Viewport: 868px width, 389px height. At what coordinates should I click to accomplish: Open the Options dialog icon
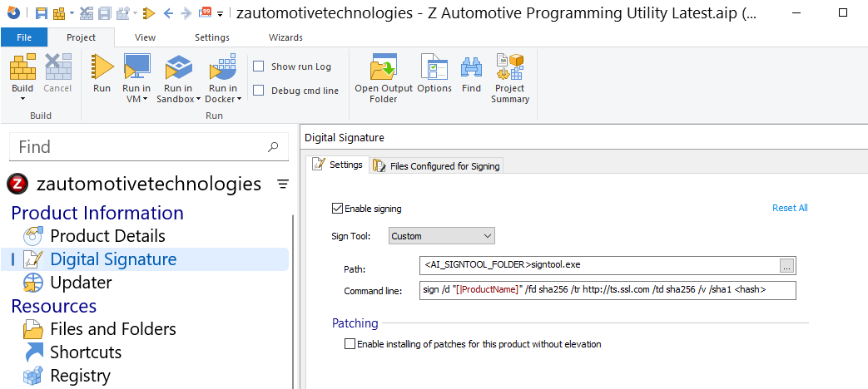coord(434,68)
